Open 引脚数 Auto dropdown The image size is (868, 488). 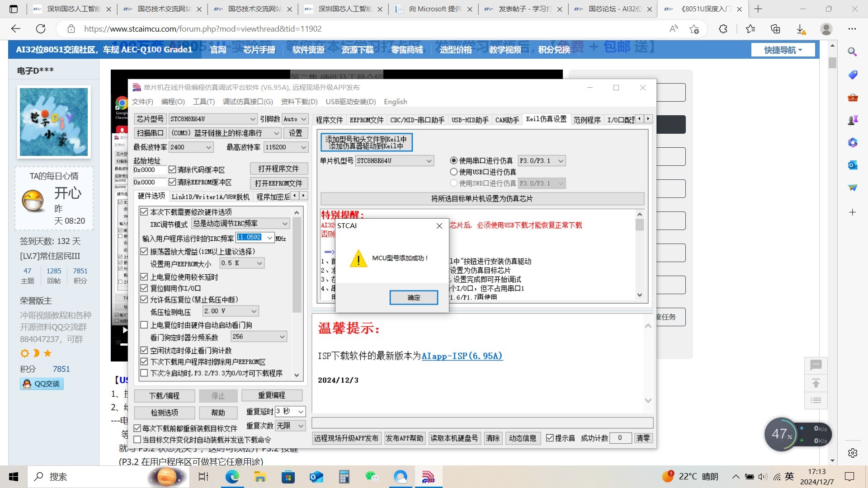coord(295,119)
